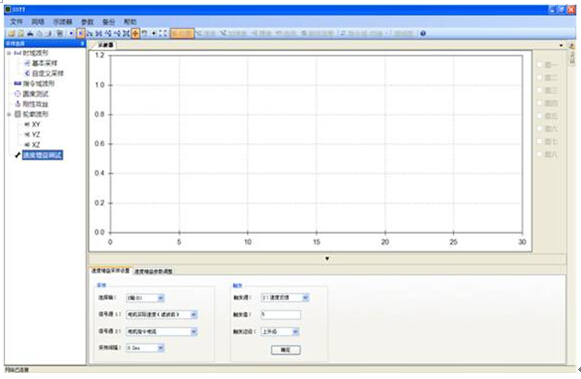Select the XY contour tree item
This screenshot has height=379, width=581.
pyautogui.click(x=36, y=124)
